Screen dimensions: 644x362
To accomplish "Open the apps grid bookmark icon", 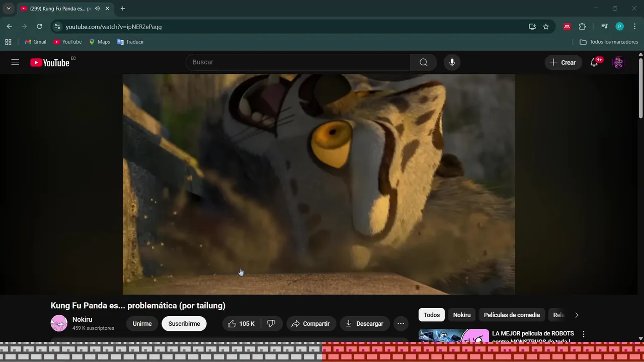I will (x=8, y=42).
